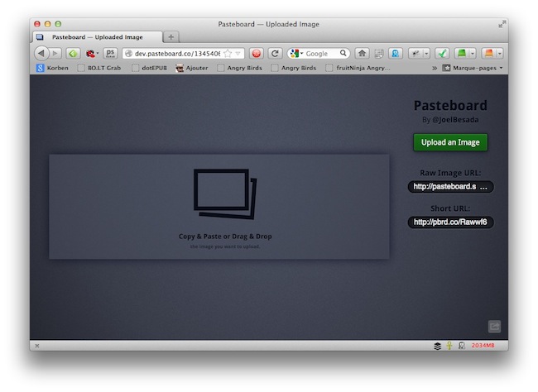This screenshot has height=392, width=538.
Task: Click the green arrow toolbar icon
Action: click(73, 54)
